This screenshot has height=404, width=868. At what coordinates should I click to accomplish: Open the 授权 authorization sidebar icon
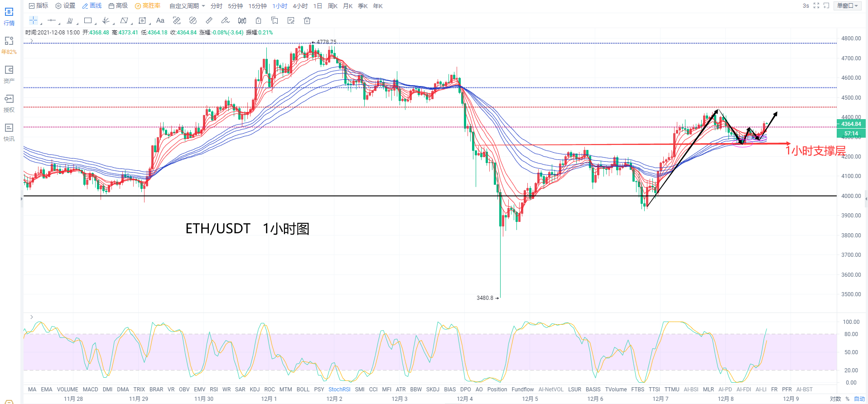(9, 103)
